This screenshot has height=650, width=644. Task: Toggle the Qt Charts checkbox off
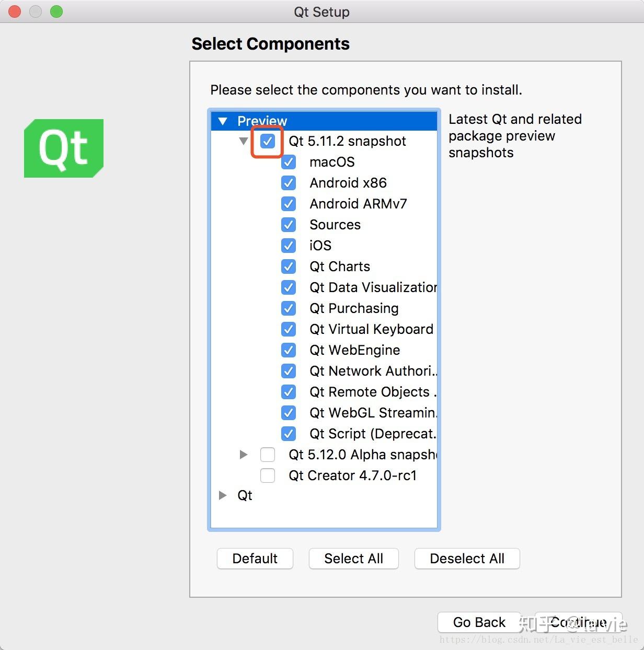click(x=289, y=266)
